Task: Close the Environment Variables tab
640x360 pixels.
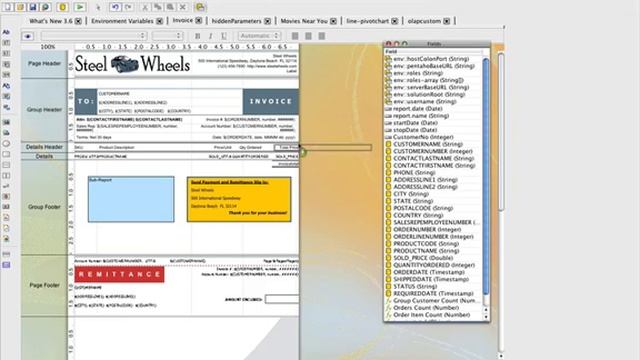Action: [160, 21]
